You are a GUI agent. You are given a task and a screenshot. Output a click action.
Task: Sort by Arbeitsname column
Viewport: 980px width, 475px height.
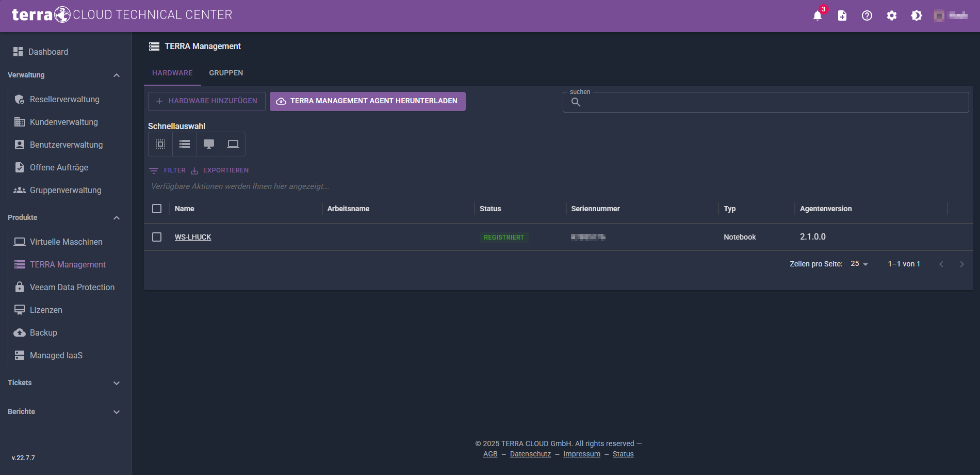pos(348,209)
